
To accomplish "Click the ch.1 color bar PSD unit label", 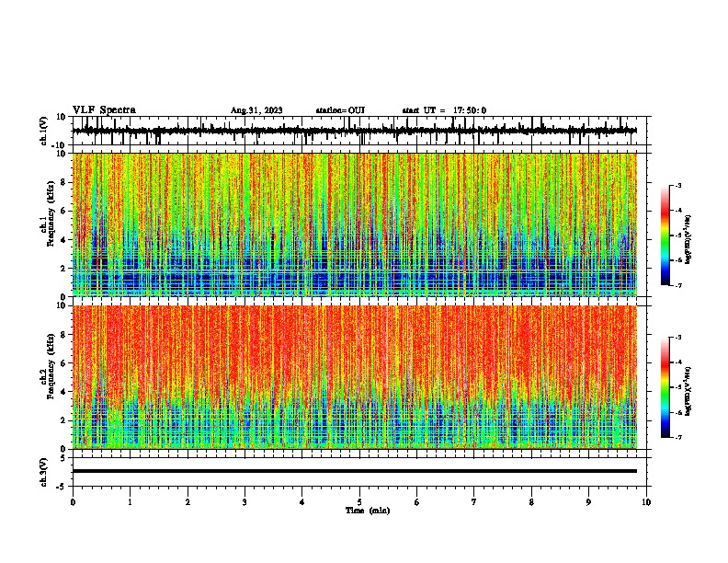I will coord(688,240).
